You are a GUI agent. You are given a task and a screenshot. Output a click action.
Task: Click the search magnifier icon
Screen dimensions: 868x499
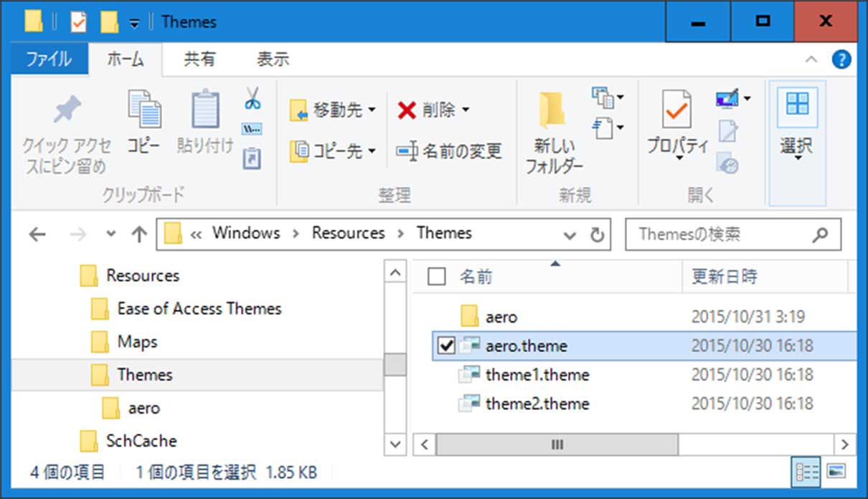820,234
